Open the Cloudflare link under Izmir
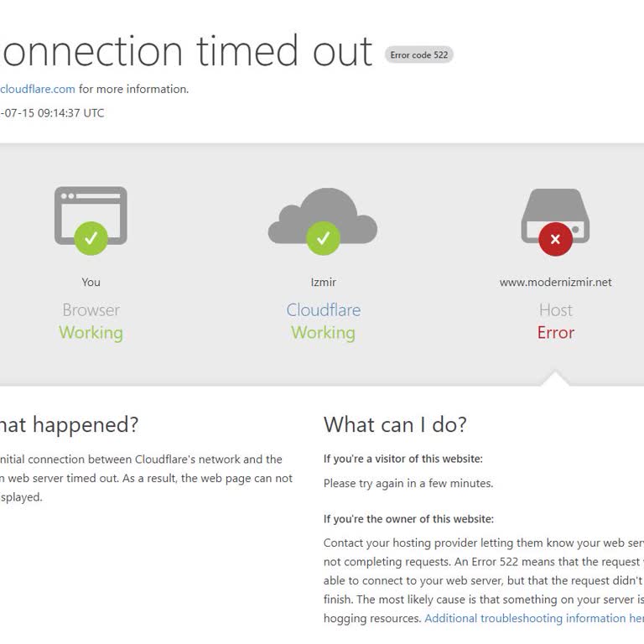644x644 pixels. pyautogui.click(x=323, y=310)
